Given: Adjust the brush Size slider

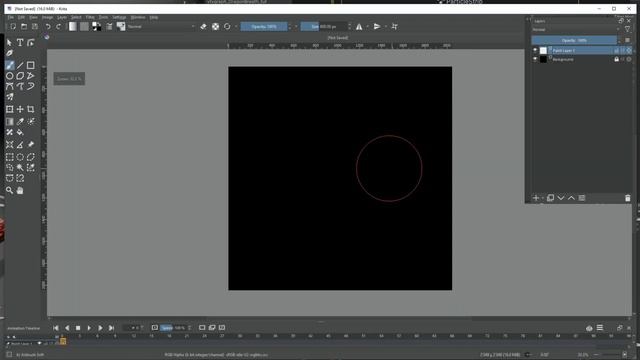Looking at the screenshot, I should [x=324, y=27].
